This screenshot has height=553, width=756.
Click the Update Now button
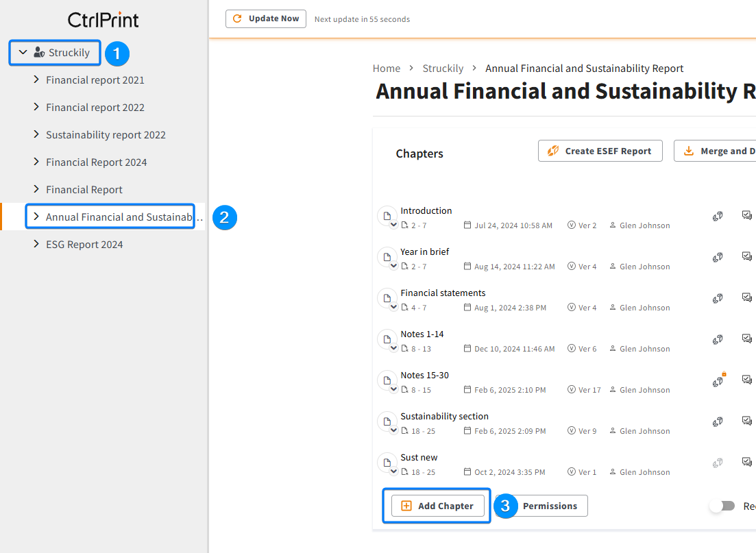coord(267,19)
